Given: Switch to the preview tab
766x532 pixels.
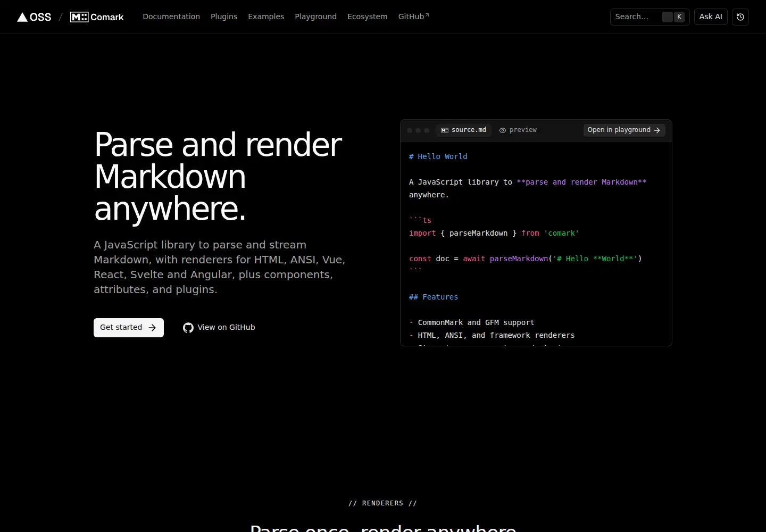Looking at the screenshot, I should click(518, 130).
